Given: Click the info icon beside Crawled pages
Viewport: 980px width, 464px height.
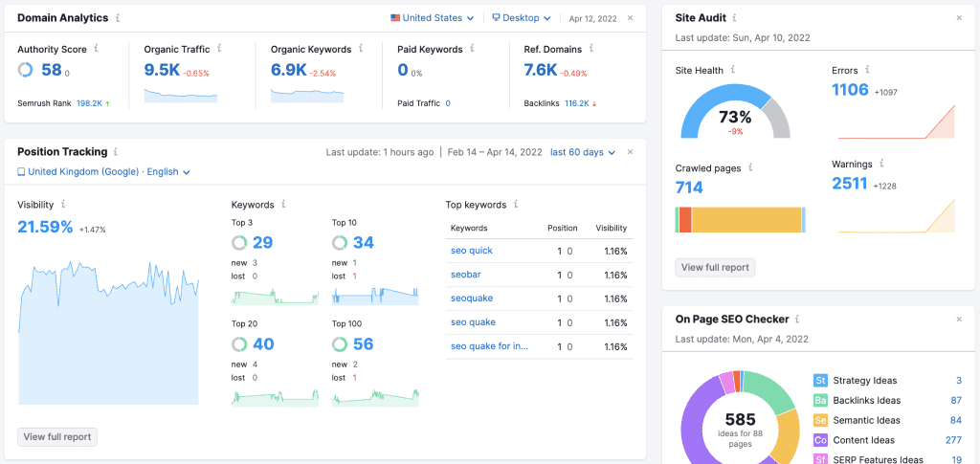Looking at the screenshot, I should (x=750, y=167).
